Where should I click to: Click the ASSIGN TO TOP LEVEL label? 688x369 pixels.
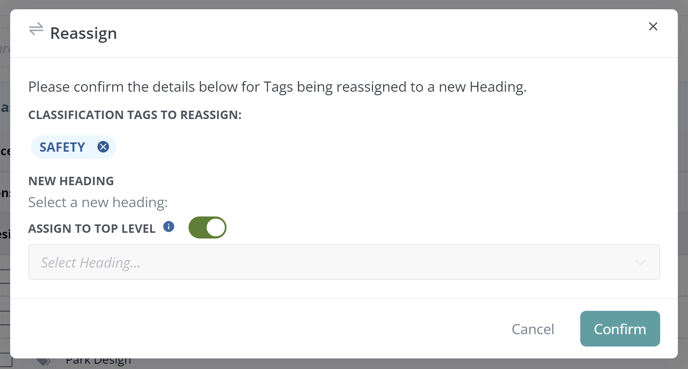tap(92, 229)
